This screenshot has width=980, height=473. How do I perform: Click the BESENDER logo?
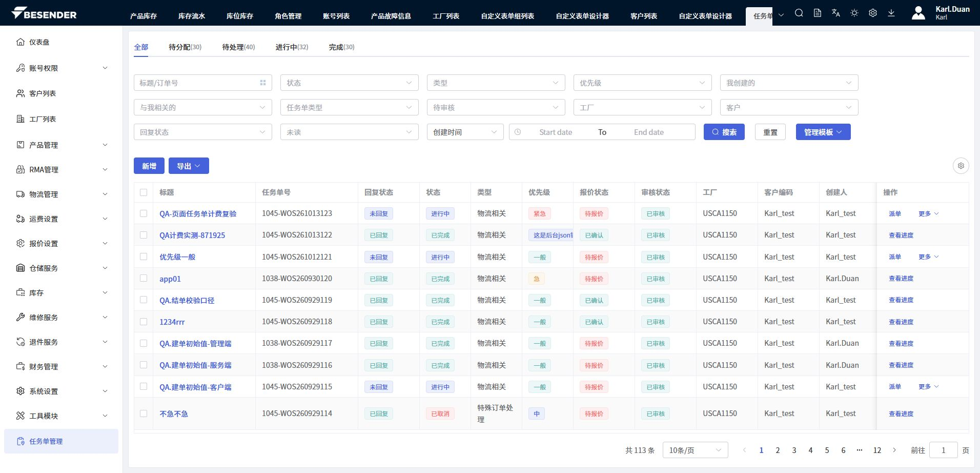coord(44,13)
